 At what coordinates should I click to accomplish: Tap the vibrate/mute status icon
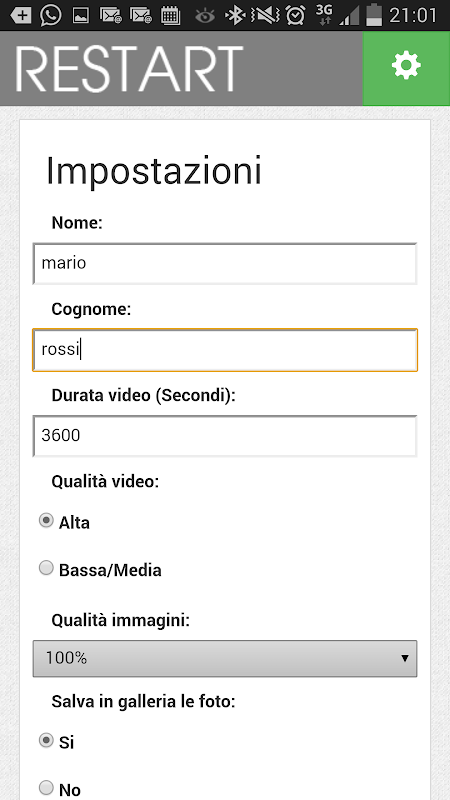[x=265, y=15]
